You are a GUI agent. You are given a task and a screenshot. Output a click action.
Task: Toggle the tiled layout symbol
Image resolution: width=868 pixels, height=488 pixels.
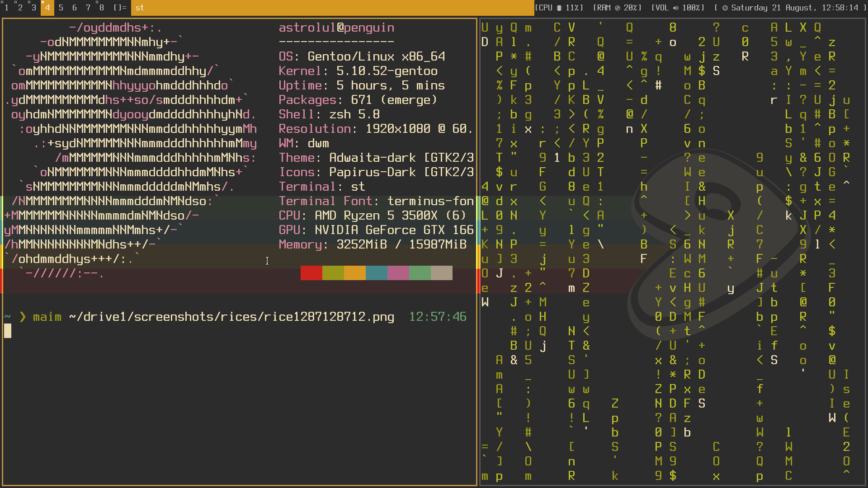pyautogui.click(x=120, y=8)
